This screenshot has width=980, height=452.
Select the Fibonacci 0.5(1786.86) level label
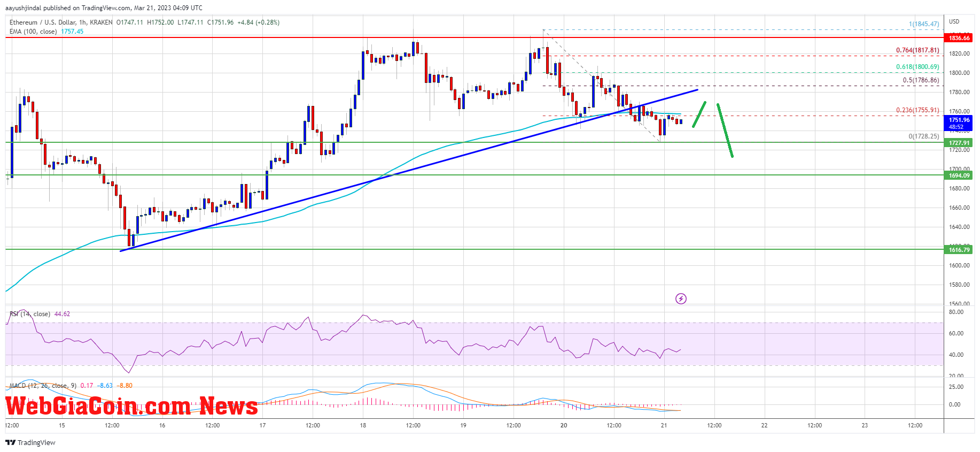921,80
